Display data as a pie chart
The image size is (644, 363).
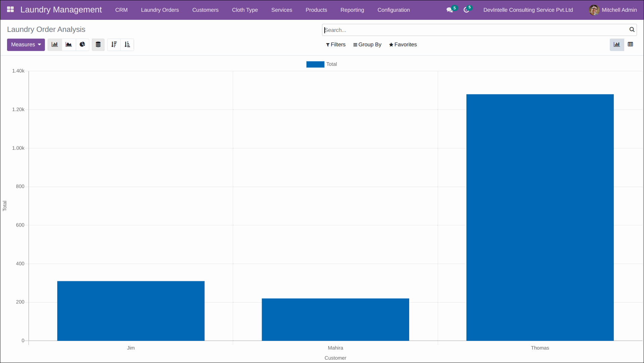point(83,45)
